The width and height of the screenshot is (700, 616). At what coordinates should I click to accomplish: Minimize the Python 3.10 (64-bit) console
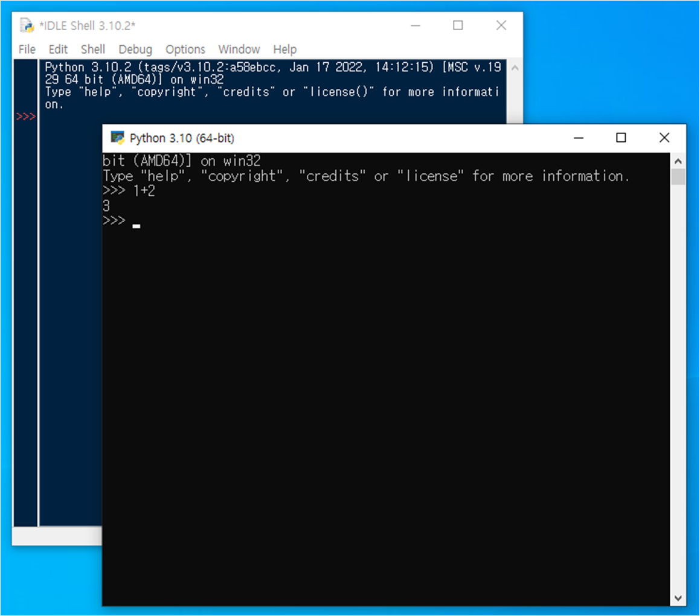tap(579, 138)
